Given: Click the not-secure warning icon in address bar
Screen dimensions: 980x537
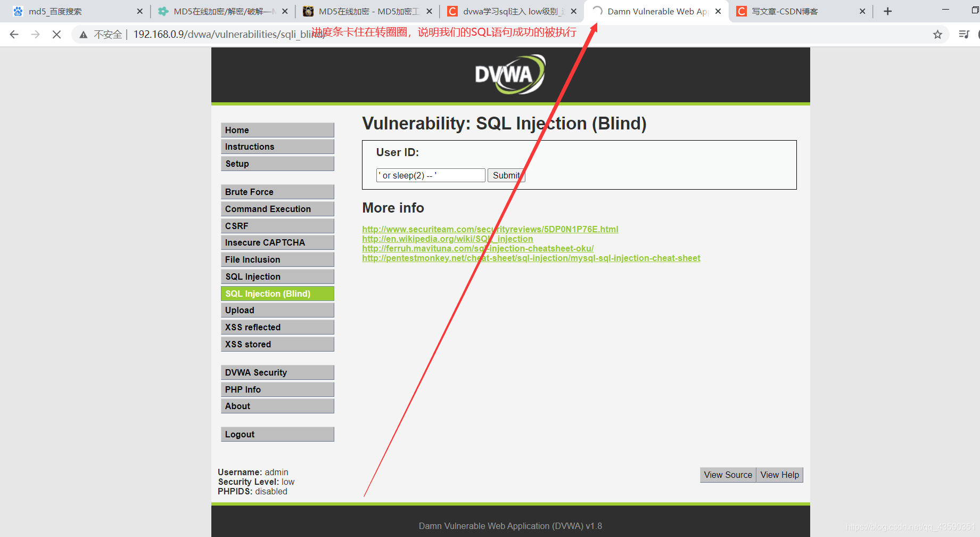Looking at the screenshot, I should 84,35.
